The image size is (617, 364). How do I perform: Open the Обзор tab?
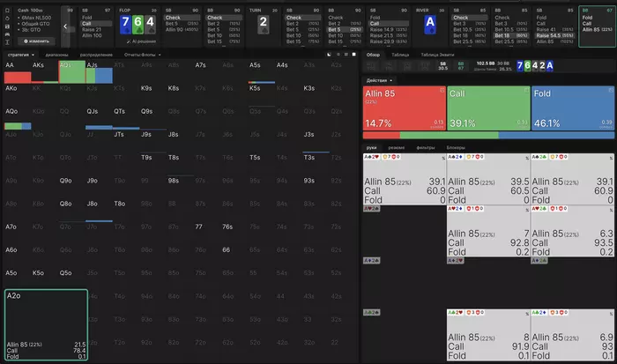(x=373, y=55)
